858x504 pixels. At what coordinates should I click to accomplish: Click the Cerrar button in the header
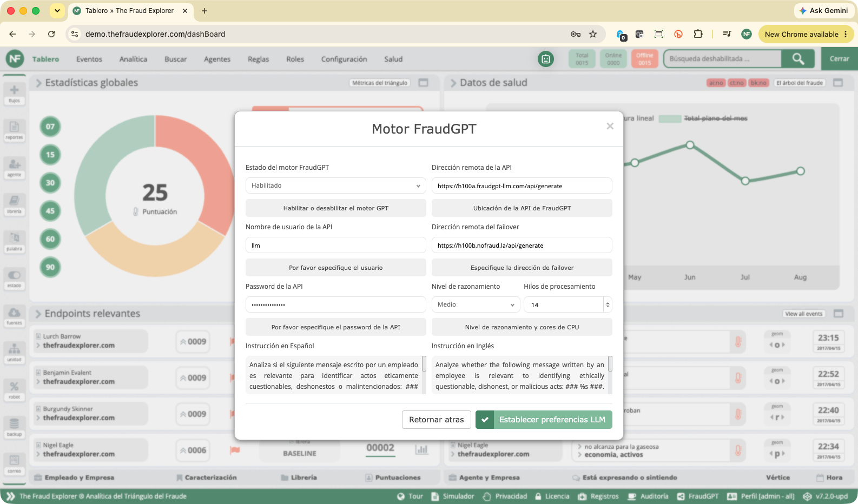[x=840, y=58]
